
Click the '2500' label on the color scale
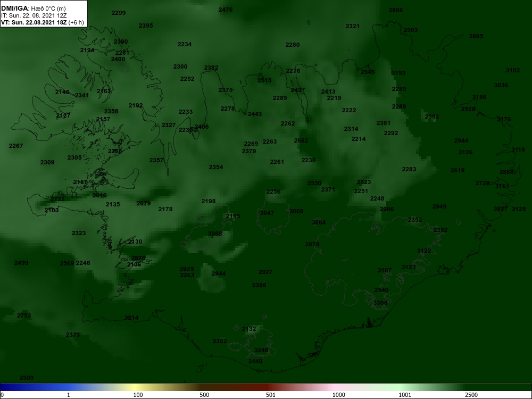pos(471,395)
